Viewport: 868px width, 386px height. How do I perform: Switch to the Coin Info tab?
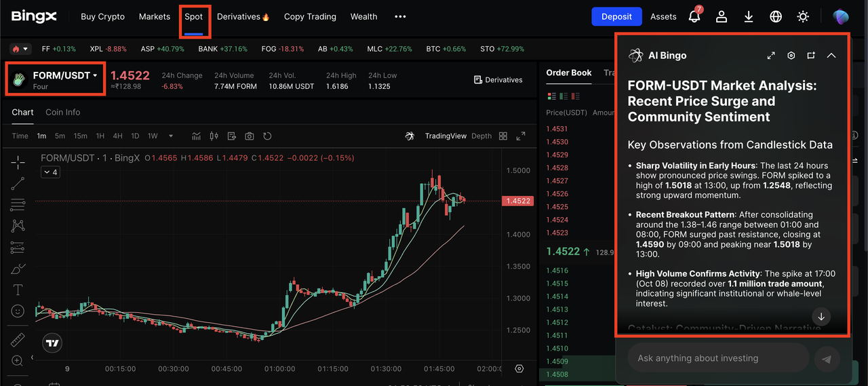tap(62, 112)
